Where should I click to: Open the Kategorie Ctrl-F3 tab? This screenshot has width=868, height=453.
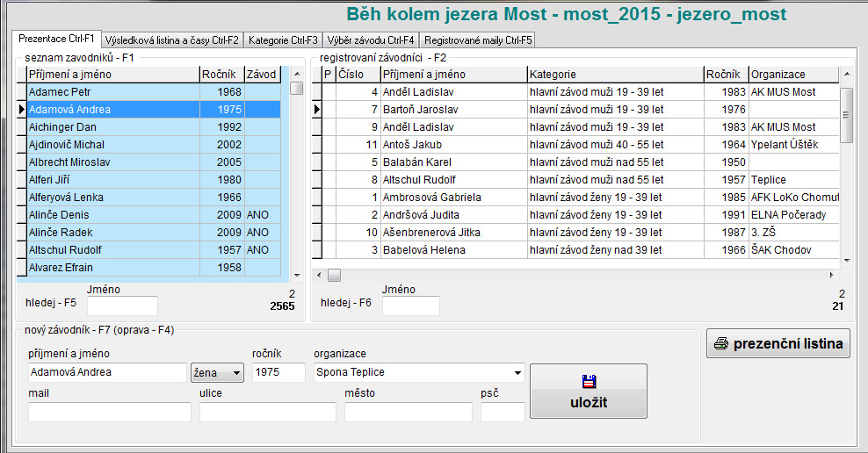click(283, 40)
